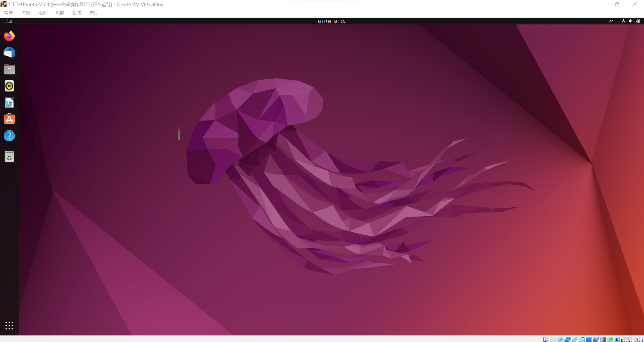The width and height of the screenshot is (644, 342).
Task: Launch Thunderbird mail from dock
Action: pos(9,53)
